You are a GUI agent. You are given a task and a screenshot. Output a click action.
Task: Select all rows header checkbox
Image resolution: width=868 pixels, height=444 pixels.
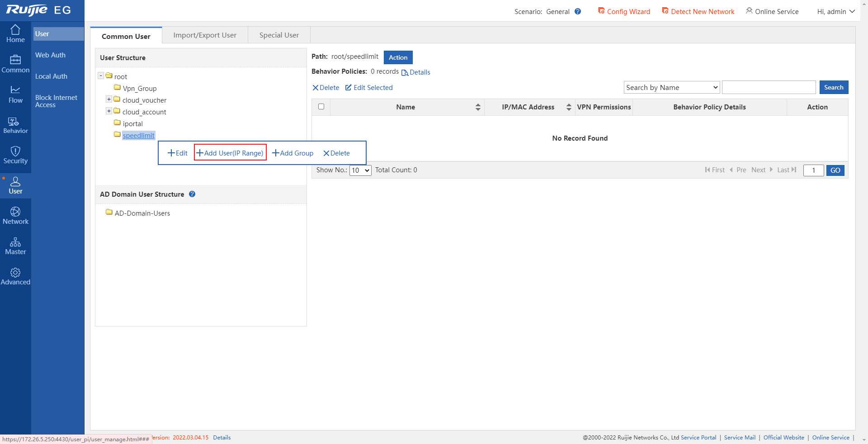point(321,107)
